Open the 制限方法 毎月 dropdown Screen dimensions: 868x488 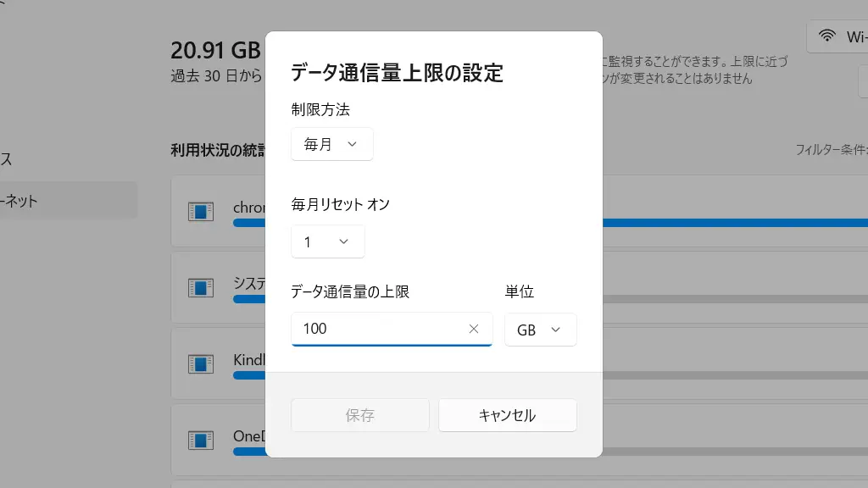332,144
